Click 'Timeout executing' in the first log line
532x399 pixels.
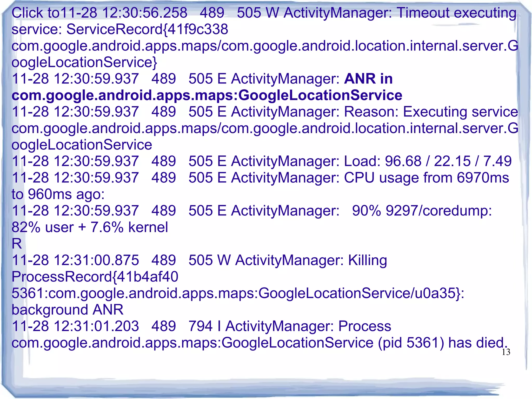tap(457, 13)
